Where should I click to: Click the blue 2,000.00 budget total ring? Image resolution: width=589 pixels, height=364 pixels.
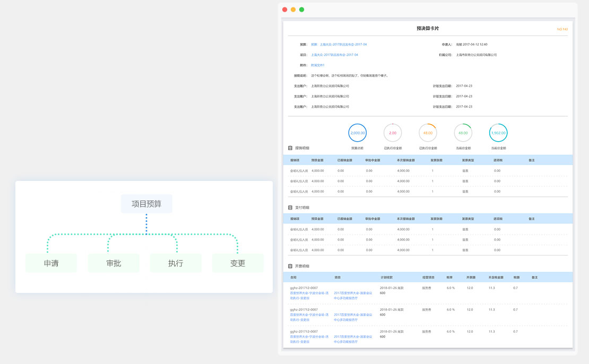click(357, 133)
